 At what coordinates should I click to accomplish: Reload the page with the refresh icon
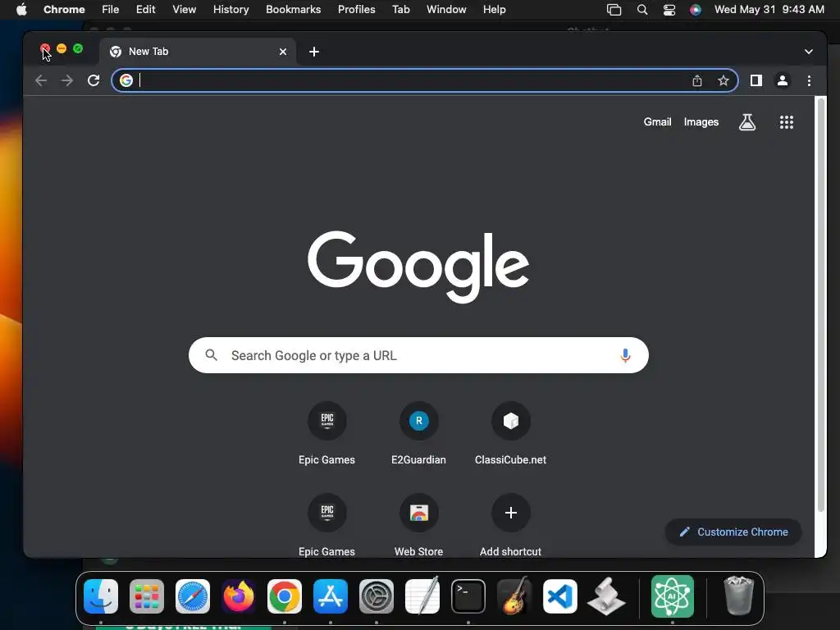click(x=94, y=80)
